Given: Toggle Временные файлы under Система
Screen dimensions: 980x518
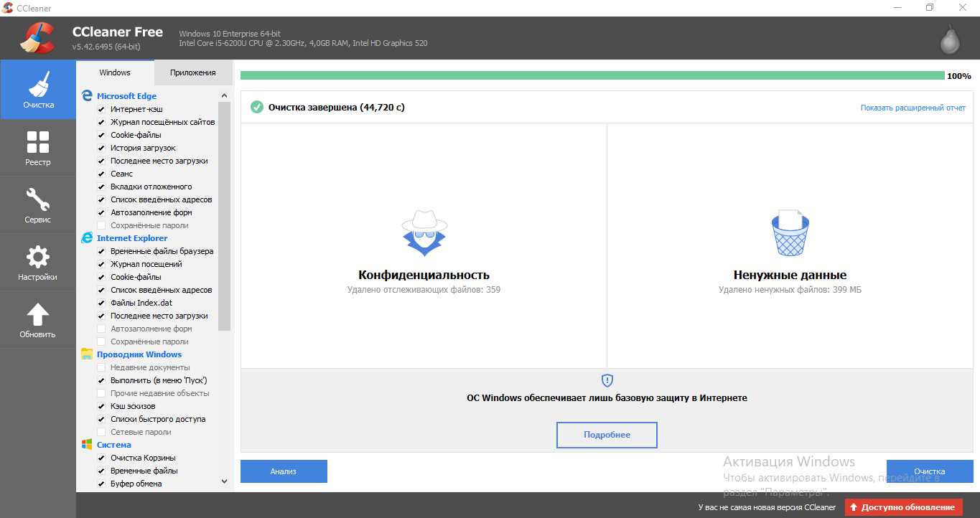Looking at the screenshot, I should (x=101, y=471).
